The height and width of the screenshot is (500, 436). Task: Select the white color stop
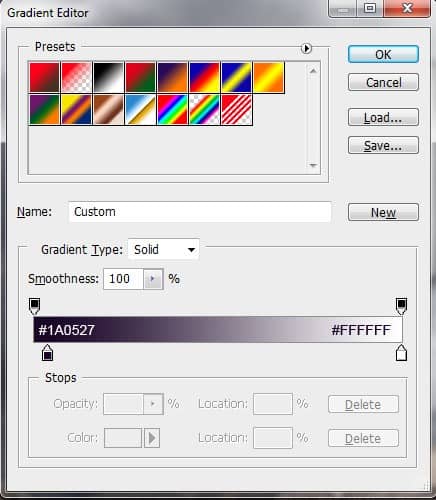(401, 353)
